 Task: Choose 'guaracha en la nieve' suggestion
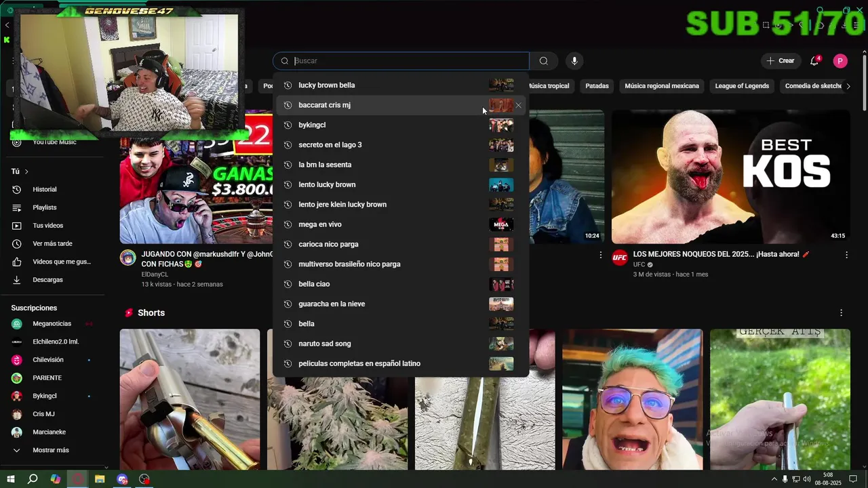pyautogui.click(x=401, y=304)
